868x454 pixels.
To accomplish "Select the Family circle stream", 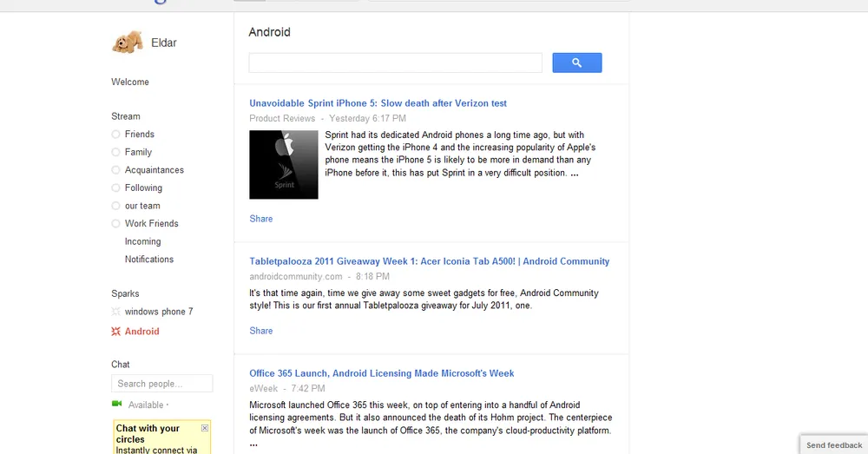I will pyautogui.click(x=138, y=152).
